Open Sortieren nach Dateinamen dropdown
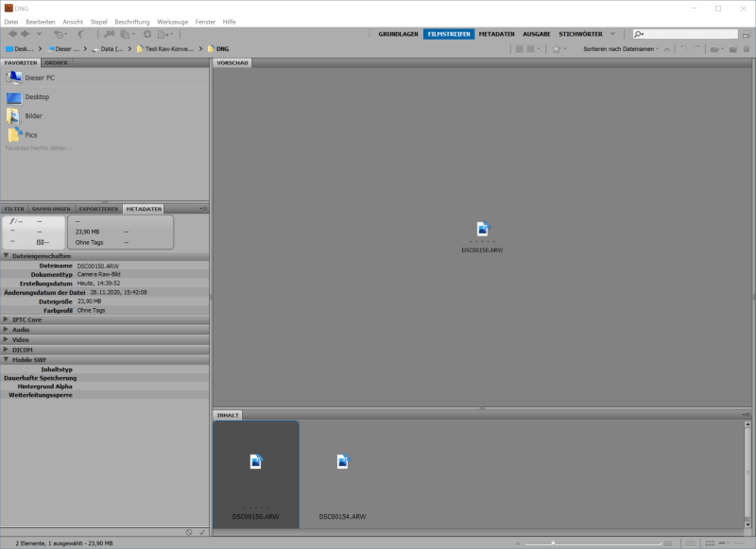 (621, 49)
